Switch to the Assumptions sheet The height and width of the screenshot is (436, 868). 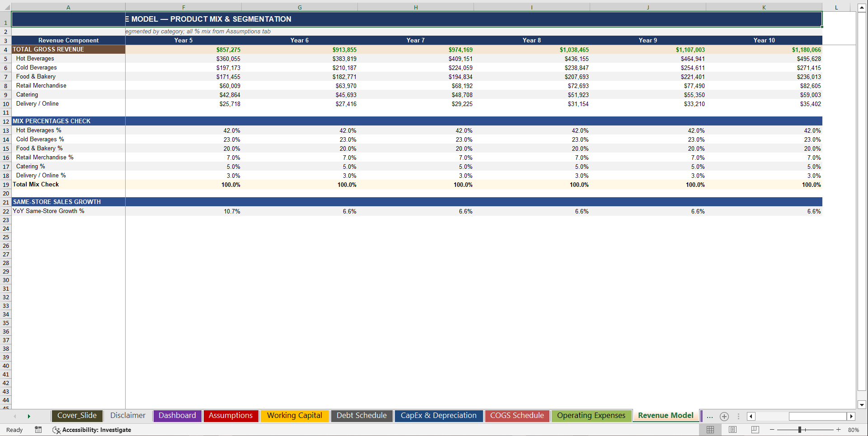click(231, 416)
